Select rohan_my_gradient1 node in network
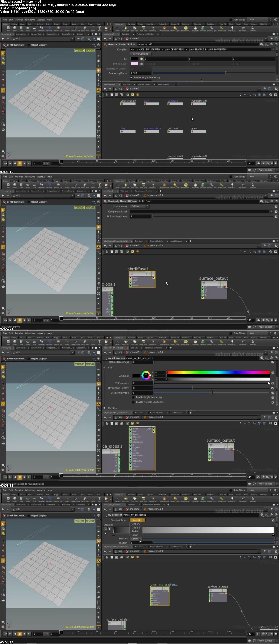Image resolution: width=279 pixels, height=644 pixels. 160,596
